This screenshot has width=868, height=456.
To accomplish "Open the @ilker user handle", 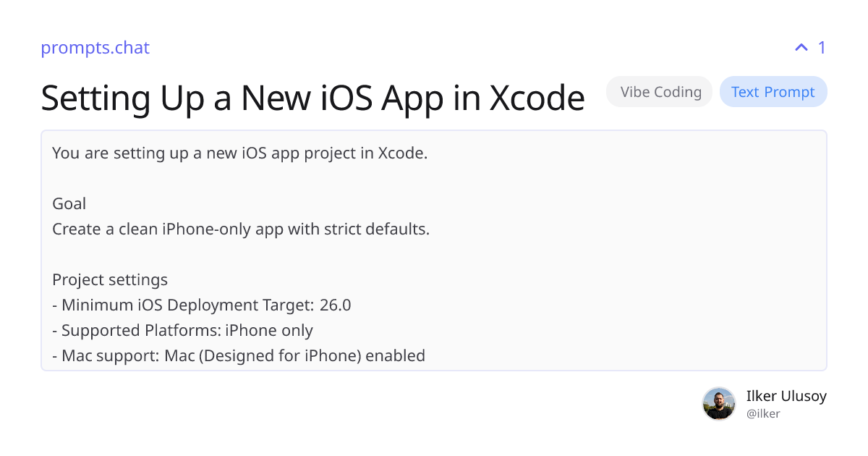I will (x=763, y=413).
